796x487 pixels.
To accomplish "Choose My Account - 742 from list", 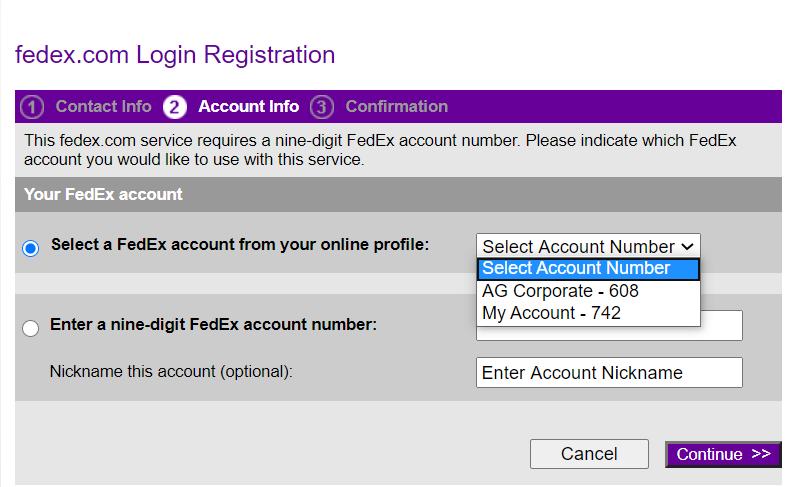I will [588, 313].
